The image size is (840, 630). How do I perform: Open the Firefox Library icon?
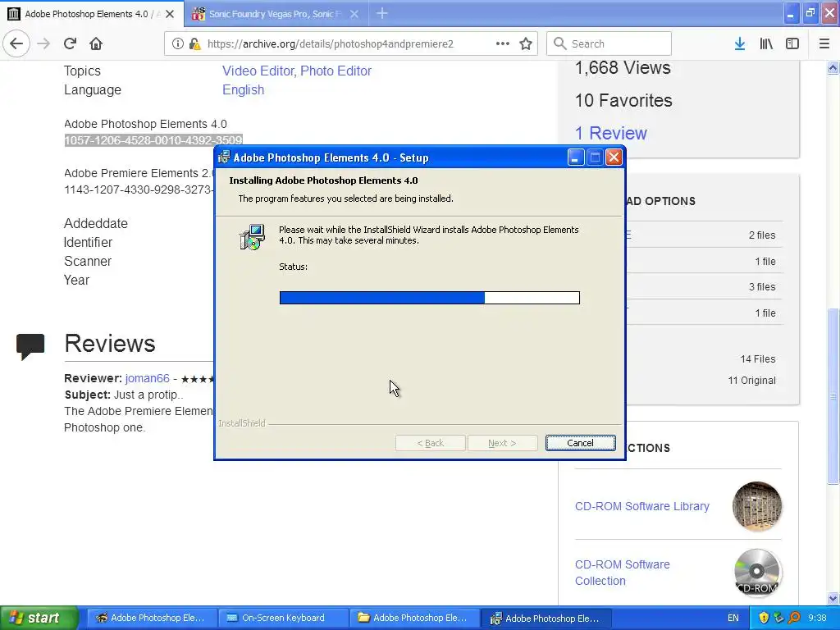(766, 43)
